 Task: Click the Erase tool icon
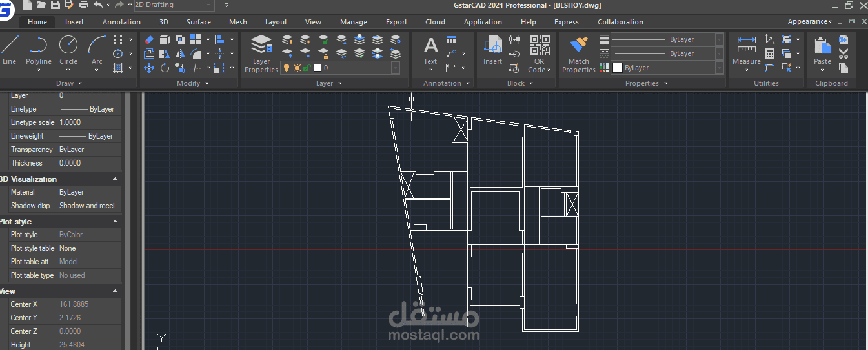pos(149,40)
